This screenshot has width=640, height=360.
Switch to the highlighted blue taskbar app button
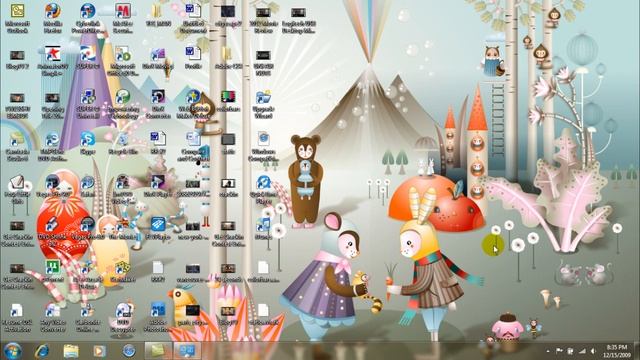point(187,351)
